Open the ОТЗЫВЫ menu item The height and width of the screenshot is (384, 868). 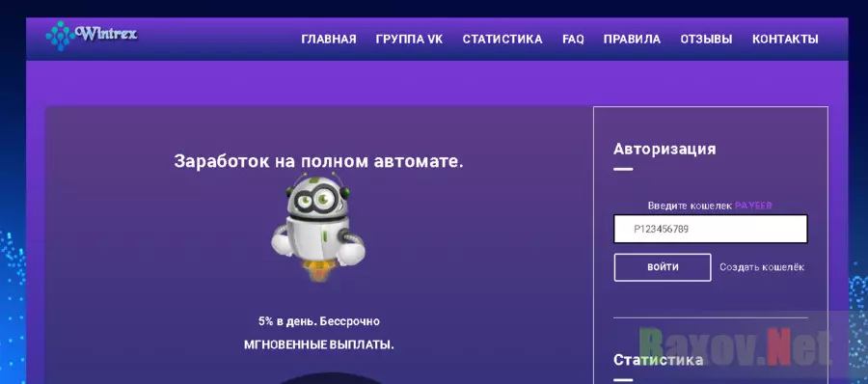(706, 40)
